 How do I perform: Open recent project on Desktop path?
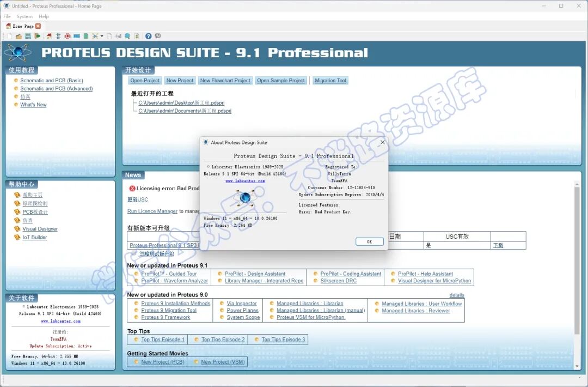181,102
